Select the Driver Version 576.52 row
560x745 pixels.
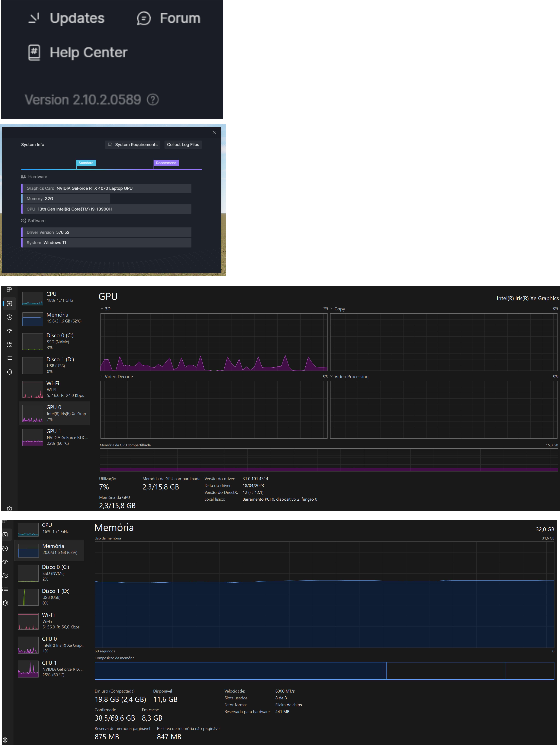click(x=106, y=232)
